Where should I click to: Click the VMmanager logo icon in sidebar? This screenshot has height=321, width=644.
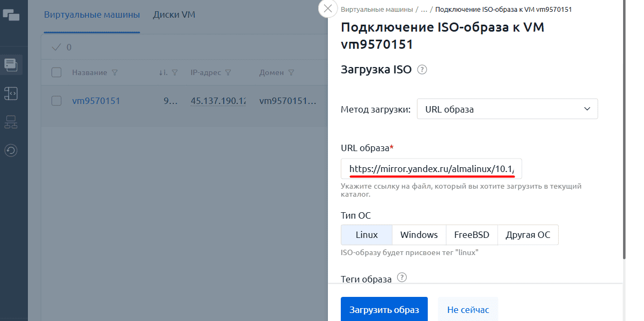[x=11, y=16]
